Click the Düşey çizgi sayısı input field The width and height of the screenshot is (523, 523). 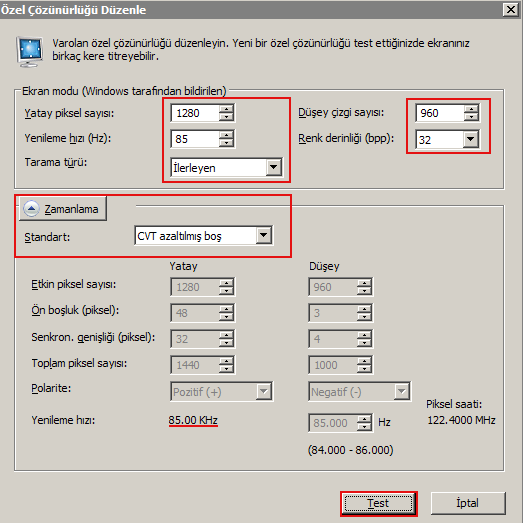pos(440,113)
